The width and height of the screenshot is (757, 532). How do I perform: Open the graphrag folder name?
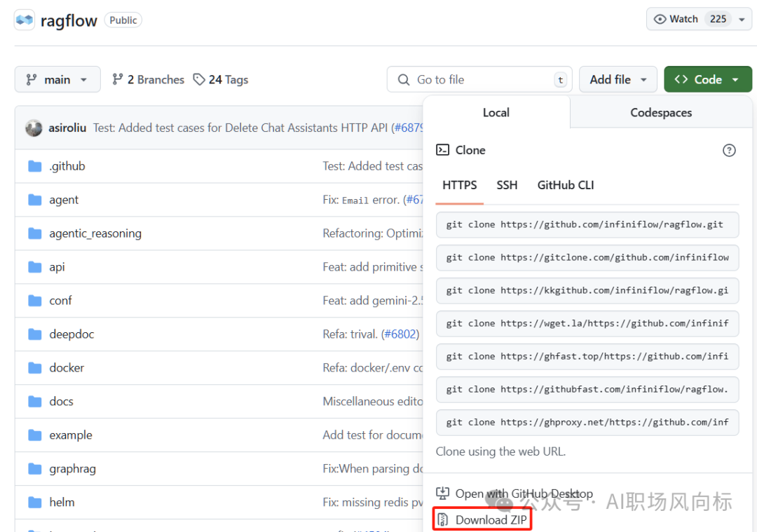72,469
